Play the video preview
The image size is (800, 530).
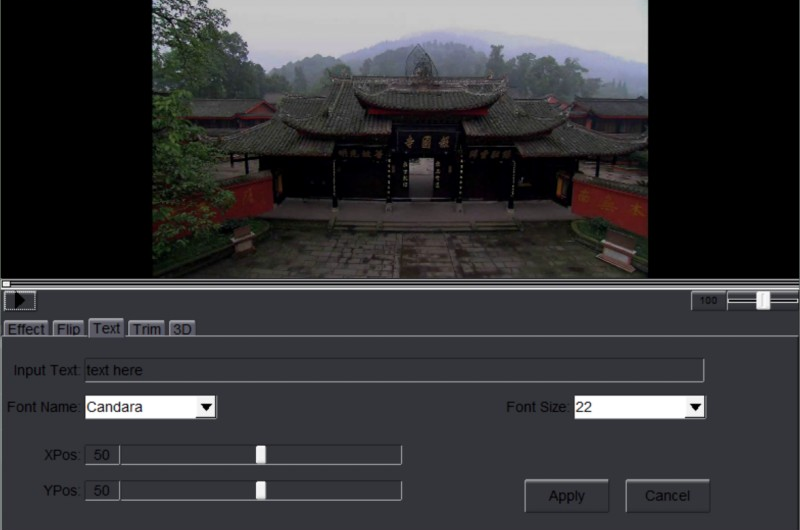20,300
